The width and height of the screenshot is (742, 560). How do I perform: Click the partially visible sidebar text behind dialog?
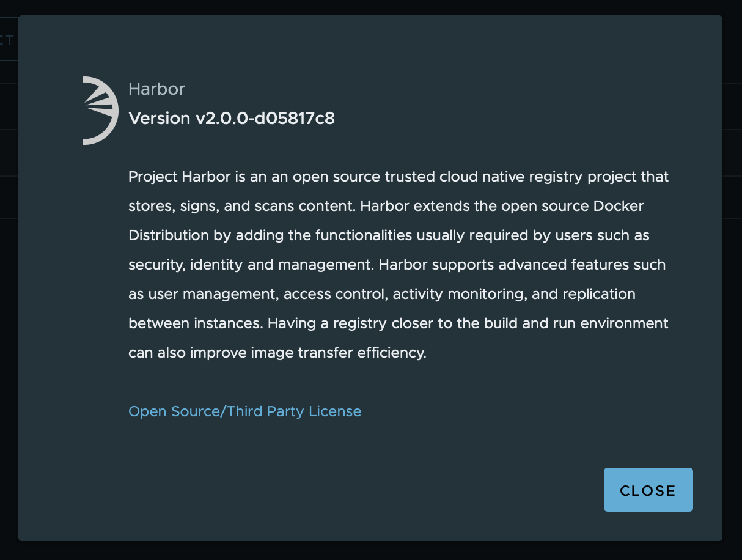point(7,40)
